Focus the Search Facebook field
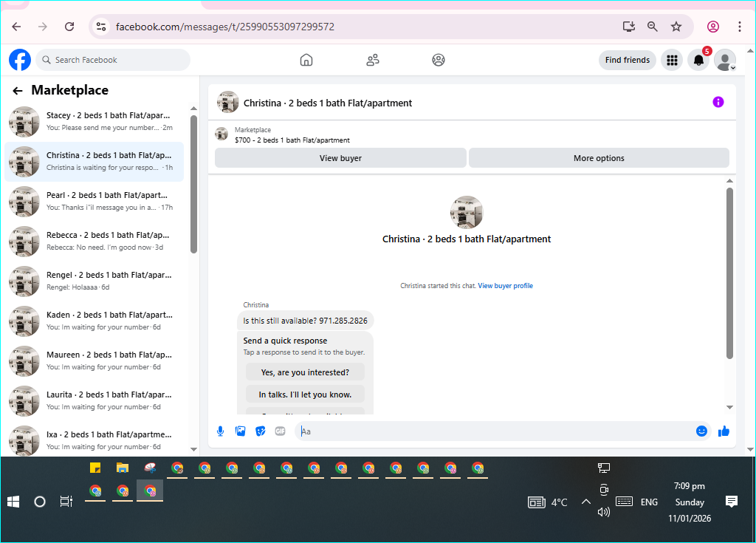Screen dimensions: 756x543 click(113, 60)
